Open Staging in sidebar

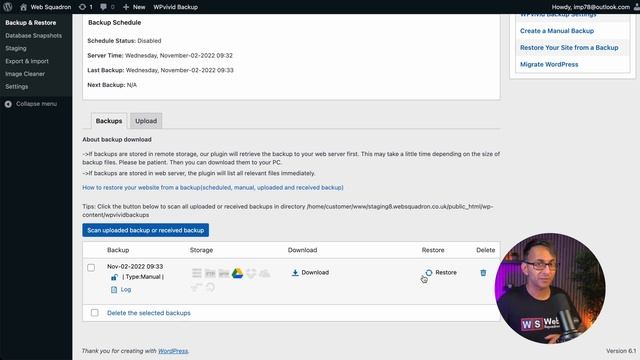point(16,48)
